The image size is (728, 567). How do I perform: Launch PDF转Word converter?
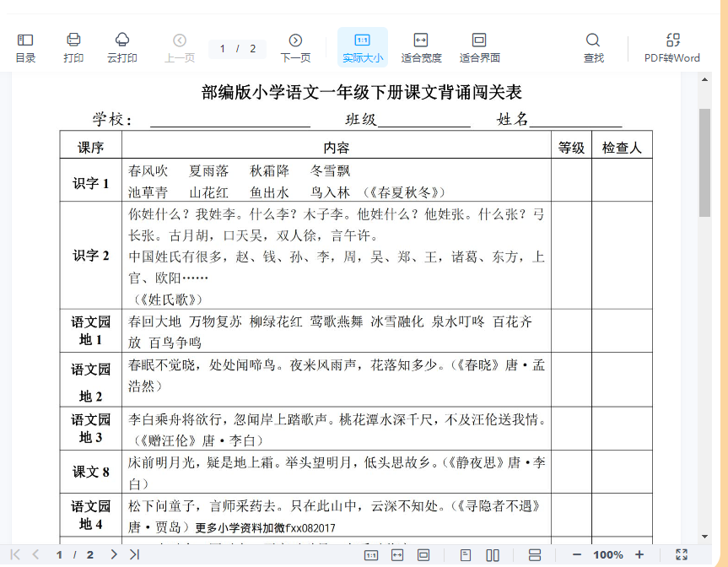[x=672, y=47]
